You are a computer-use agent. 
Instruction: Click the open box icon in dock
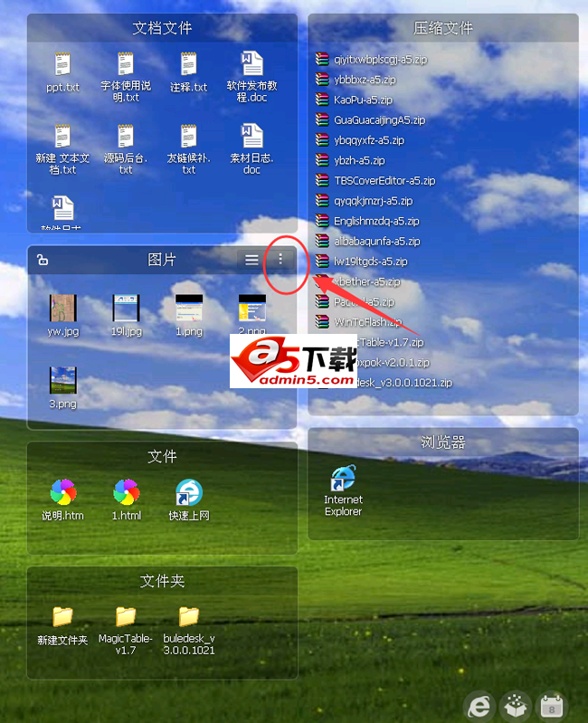point(516,706)
